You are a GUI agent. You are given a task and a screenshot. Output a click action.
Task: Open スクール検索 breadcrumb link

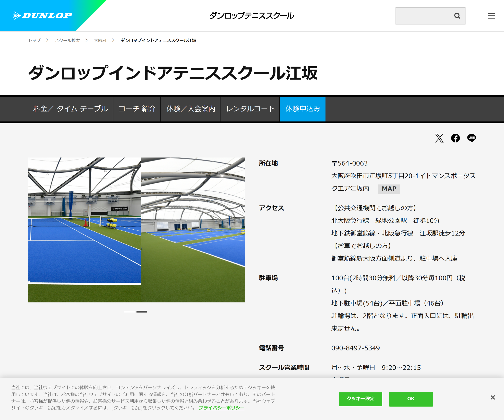tap(67, 40)
